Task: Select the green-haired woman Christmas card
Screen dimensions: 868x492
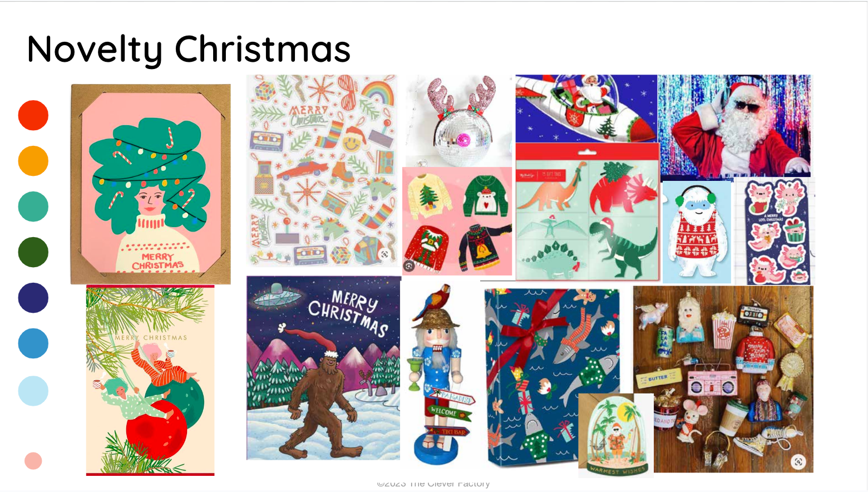Action: coord(151,184)
